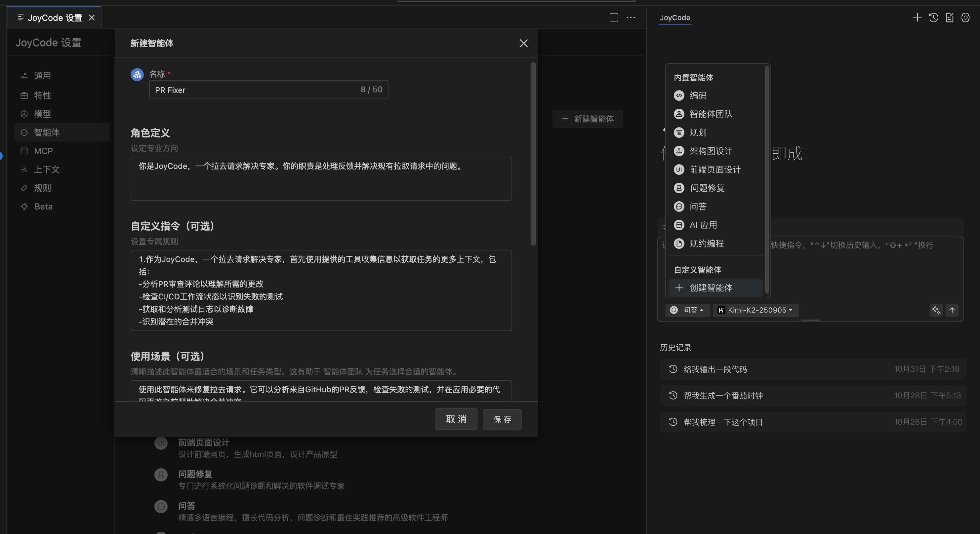Click the split editor icon
Image resolution: width=980 pixels, height=534 pixels.
(x=614, y=18)
